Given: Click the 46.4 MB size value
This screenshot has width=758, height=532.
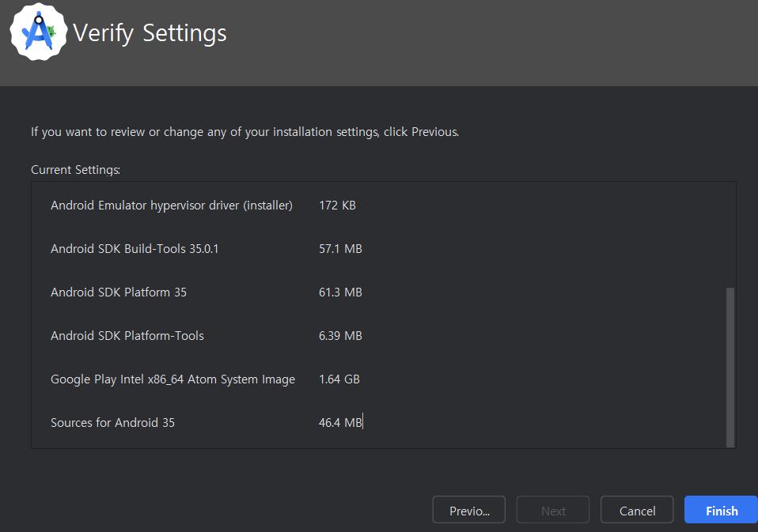Looking at the screenshot, I should point(340,422).
